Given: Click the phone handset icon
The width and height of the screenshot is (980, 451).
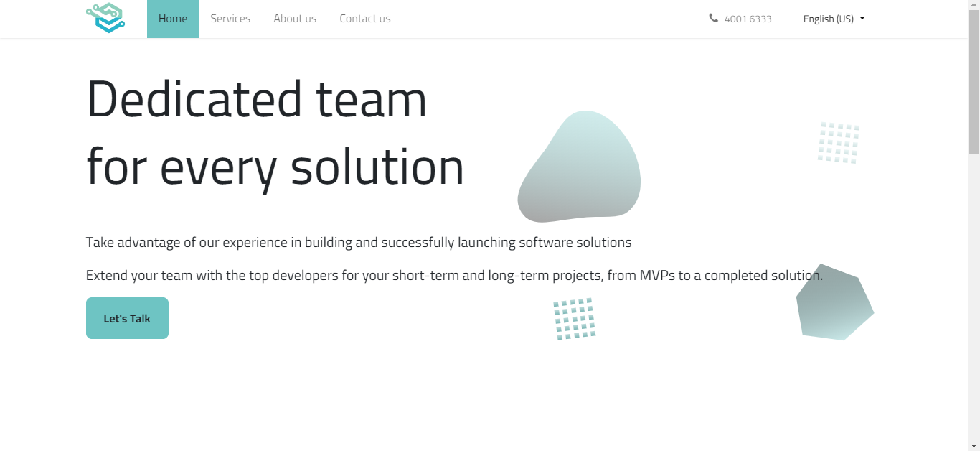Looking at the screenshot, I should click(713, 18).
